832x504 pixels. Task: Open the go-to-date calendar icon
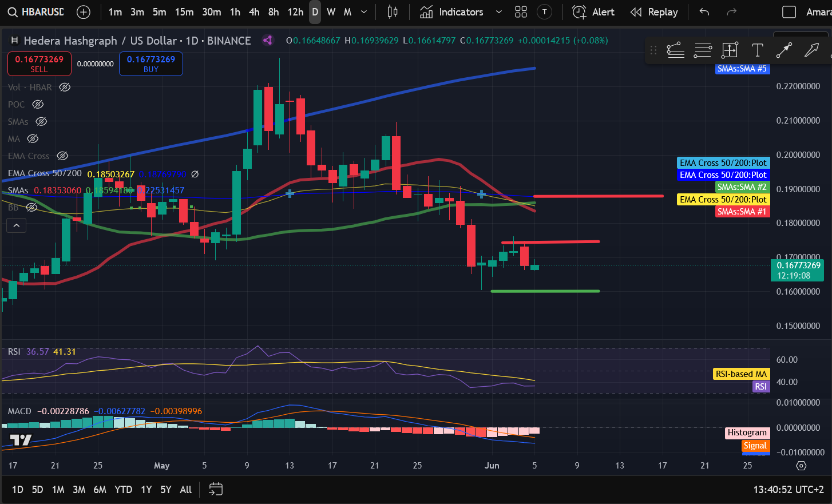[215, 489]
